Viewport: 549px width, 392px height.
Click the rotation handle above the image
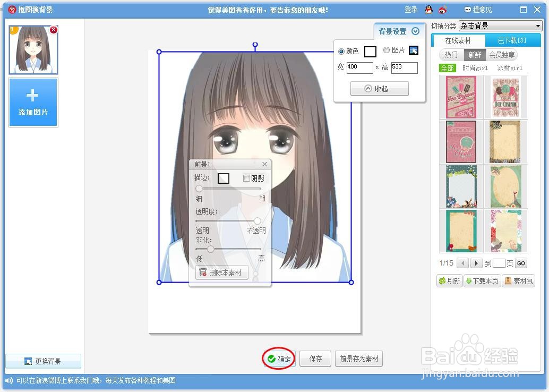(x=255, y=45)
